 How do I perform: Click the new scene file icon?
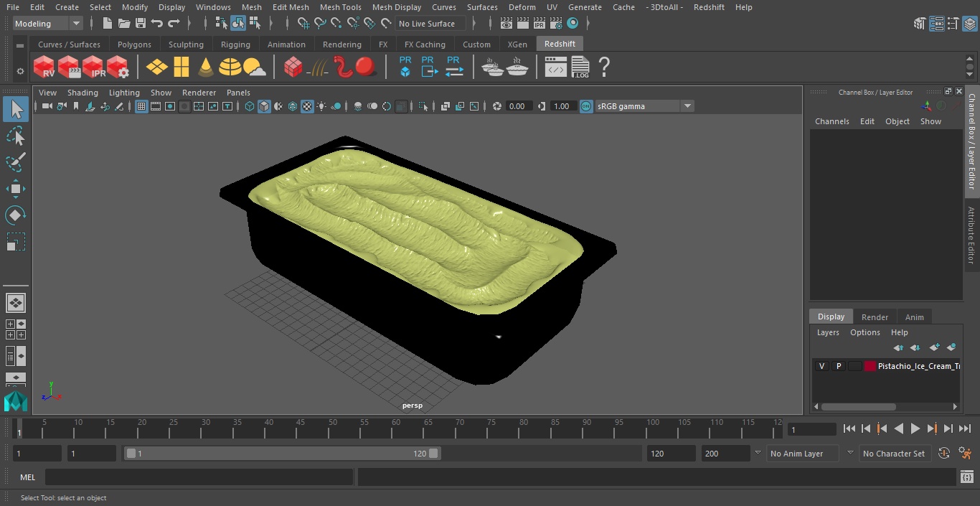click(108, 24)
